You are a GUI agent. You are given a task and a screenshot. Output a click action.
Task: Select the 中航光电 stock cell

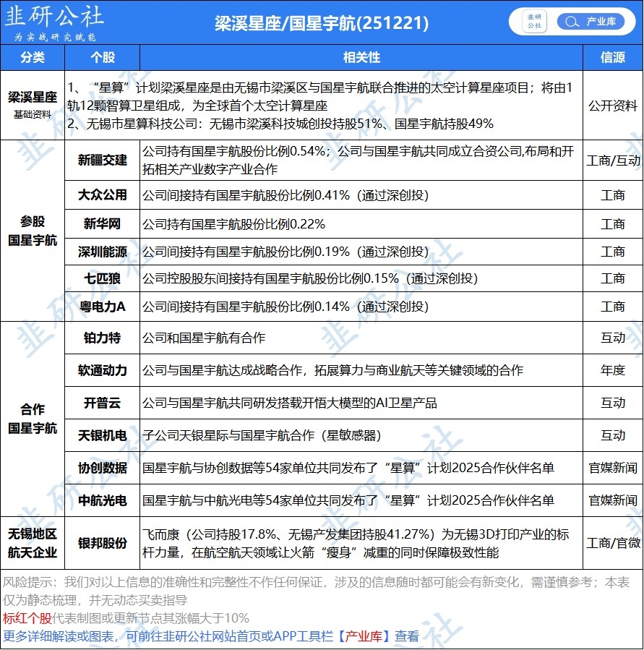(103, 500)
